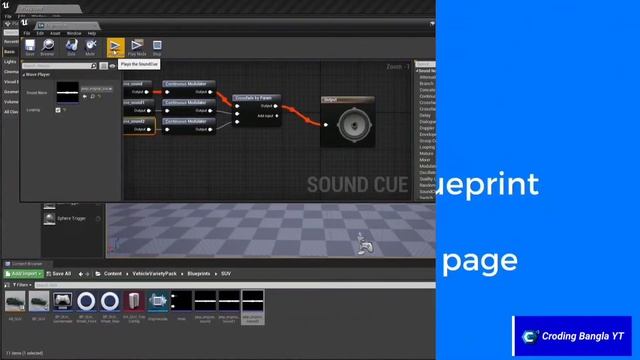Image resolution: width=640 pixels, height=360 pixels.
Task: Open the Help menu
Action: [x=92, y=33]
